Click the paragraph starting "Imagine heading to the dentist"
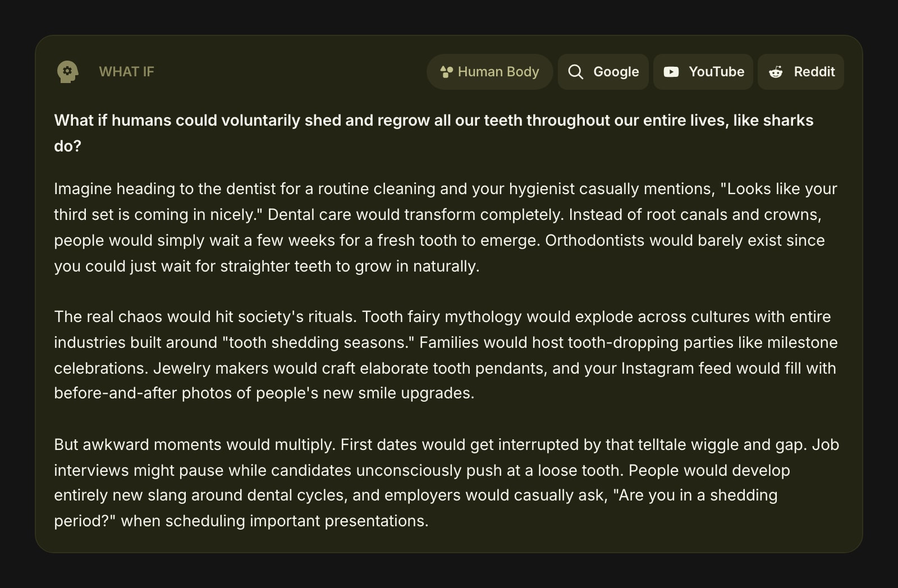The width and height of the screenshot is (898, 588). pos(446,227)
